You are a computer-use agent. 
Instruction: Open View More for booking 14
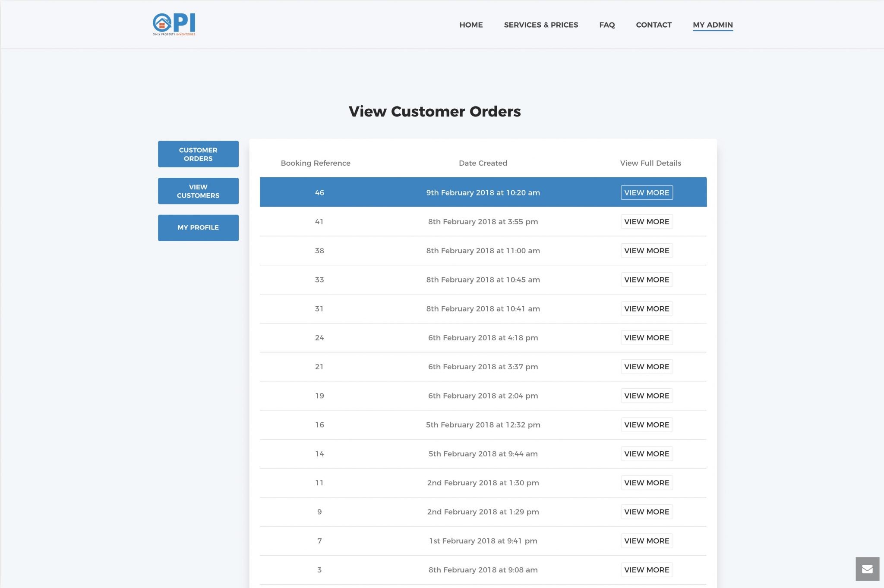(x=646, y=454)
